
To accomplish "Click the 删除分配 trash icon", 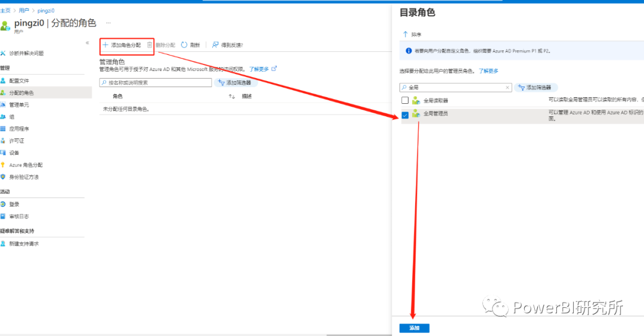I will [150, 45].
